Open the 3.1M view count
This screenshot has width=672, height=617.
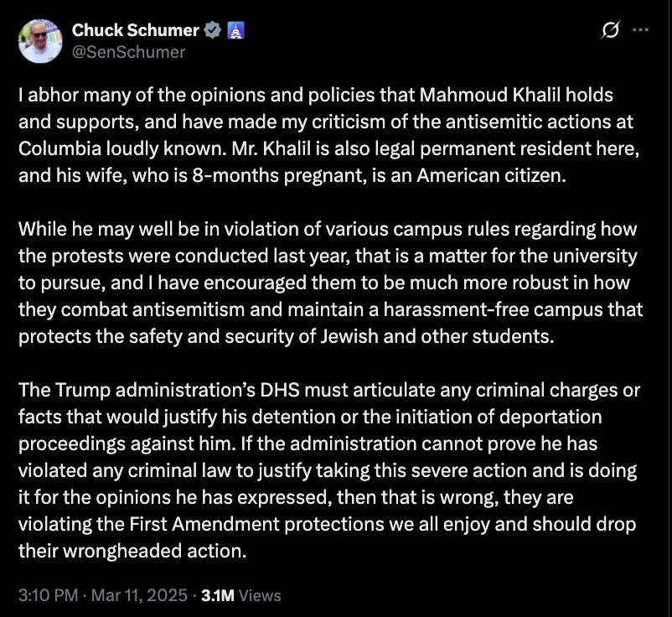218,595
